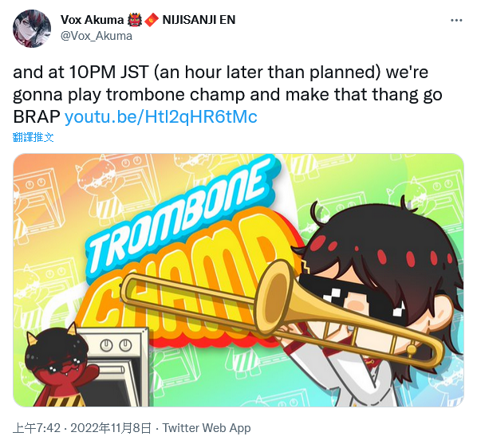This screenshot has height=448, width=477.
Task: Open the Trombone Champ thumbnail image
Action: tap(238, 280)
